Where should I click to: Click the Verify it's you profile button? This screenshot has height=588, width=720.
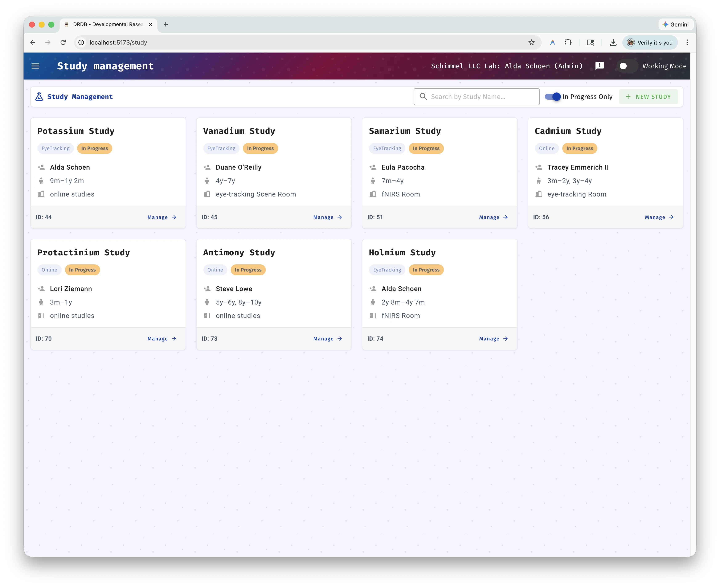(x=650, y=42)
